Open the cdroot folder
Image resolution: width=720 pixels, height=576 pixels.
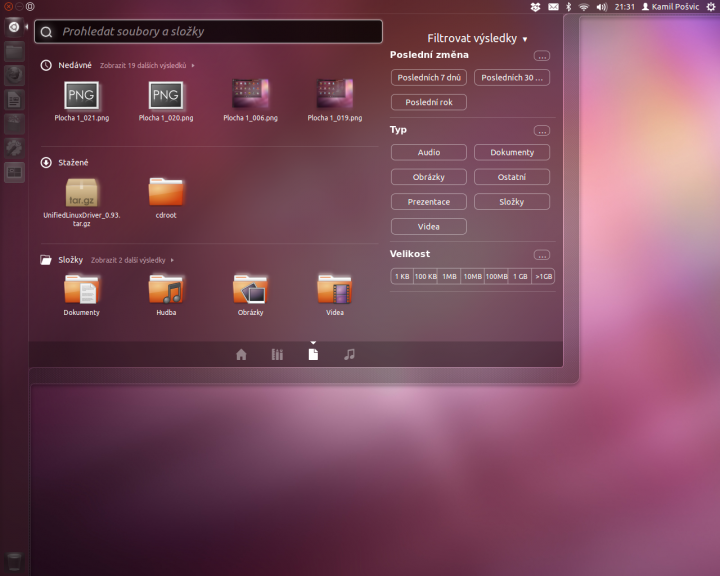tap(165, 192)
